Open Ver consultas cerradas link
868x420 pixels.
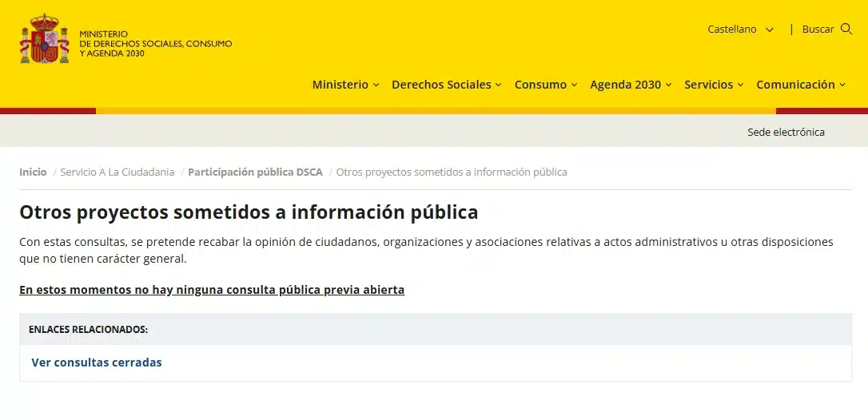pos(97,363)
